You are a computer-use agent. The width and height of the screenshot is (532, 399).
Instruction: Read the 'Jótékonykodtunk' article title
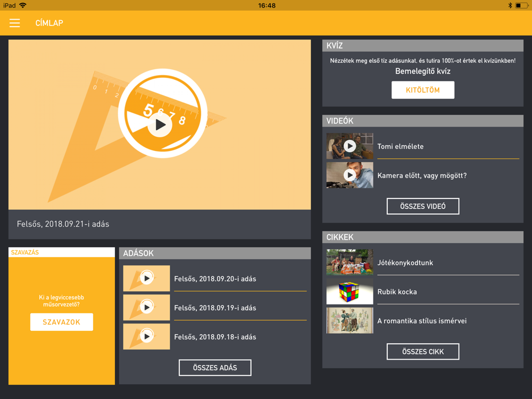coord(405,263)
